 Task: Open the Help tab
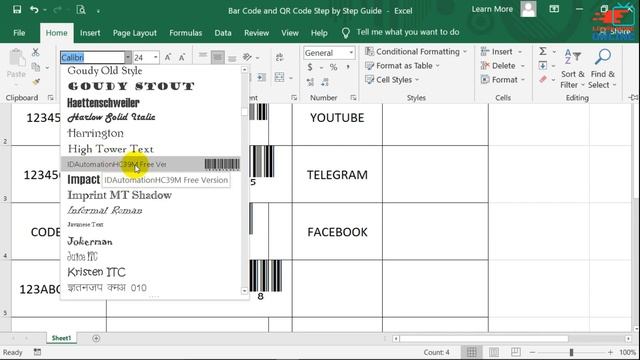[319, 33]
